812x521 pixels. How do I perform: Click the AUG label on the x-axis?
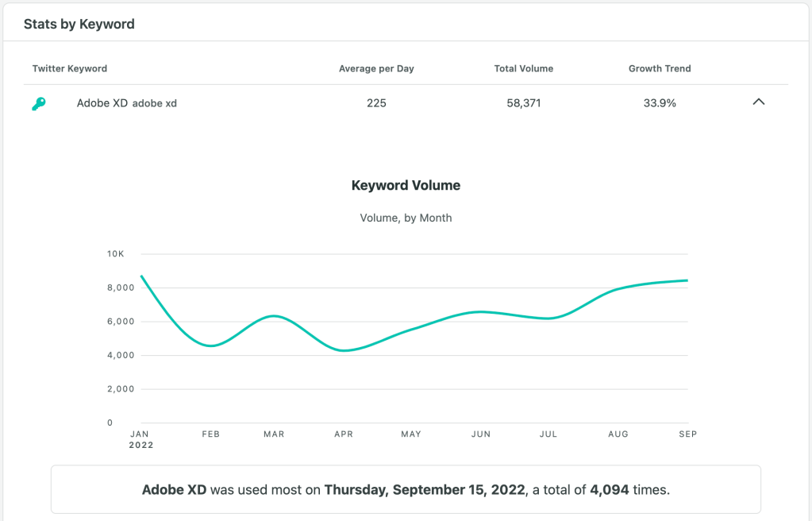[x=618, y=434]
